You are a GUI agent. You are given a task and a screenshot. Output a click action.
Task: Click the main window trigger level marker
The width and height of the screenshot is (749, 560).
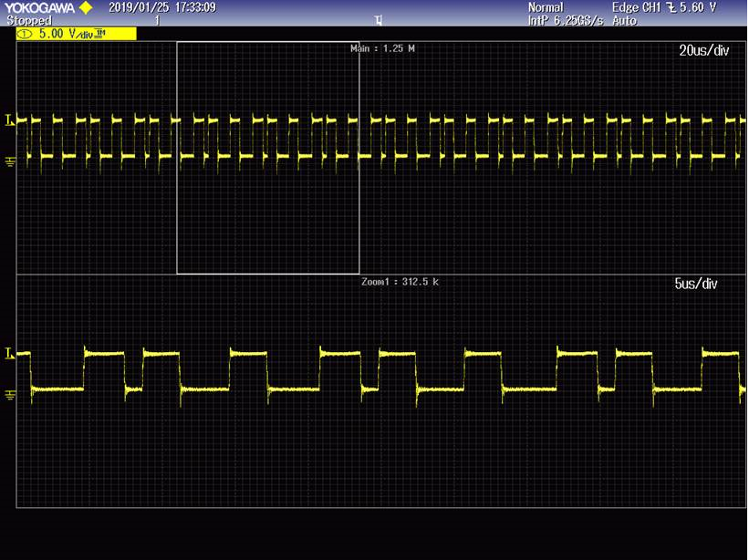(9, 120)
